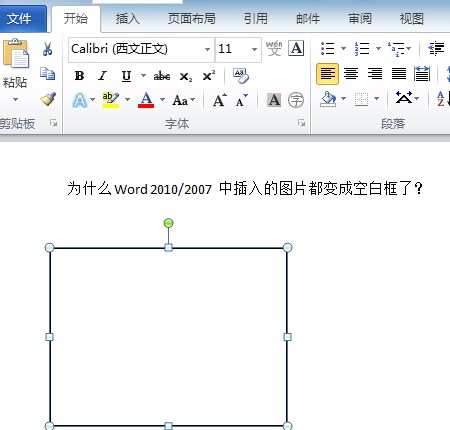Open the 文件 File tab
The height and width of the screenshot is (430, 450).
(23, 19)
